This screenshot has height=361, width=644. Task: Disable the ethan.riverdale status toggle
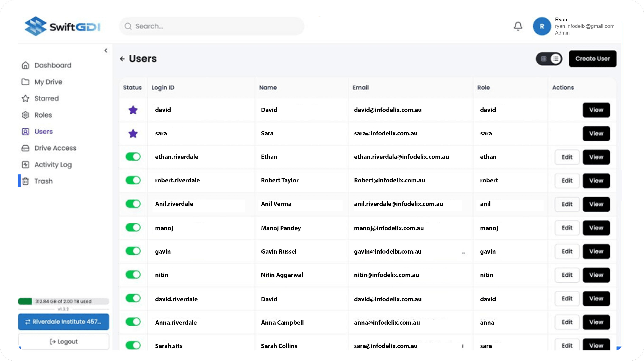pos(133,157)
